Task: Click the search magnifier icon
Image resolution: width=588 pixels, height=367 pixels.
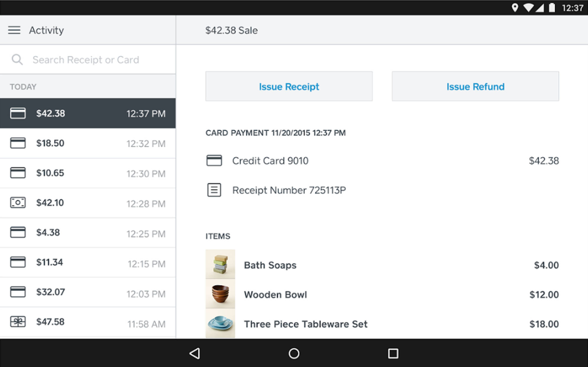Action: tap(17, 59)
